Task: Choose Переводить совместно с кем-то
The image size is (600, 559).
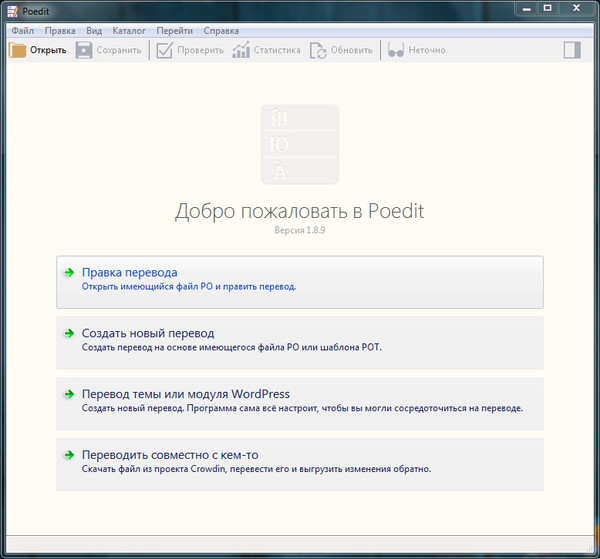Action: tap(170, 455)
